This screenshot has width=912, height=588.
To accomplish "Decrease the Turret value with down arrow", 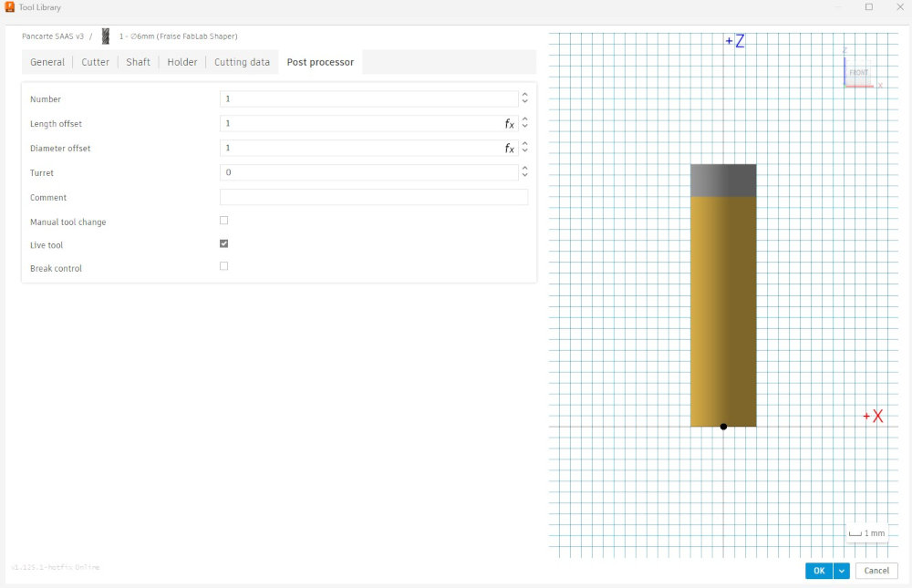I will click(524, 175).
